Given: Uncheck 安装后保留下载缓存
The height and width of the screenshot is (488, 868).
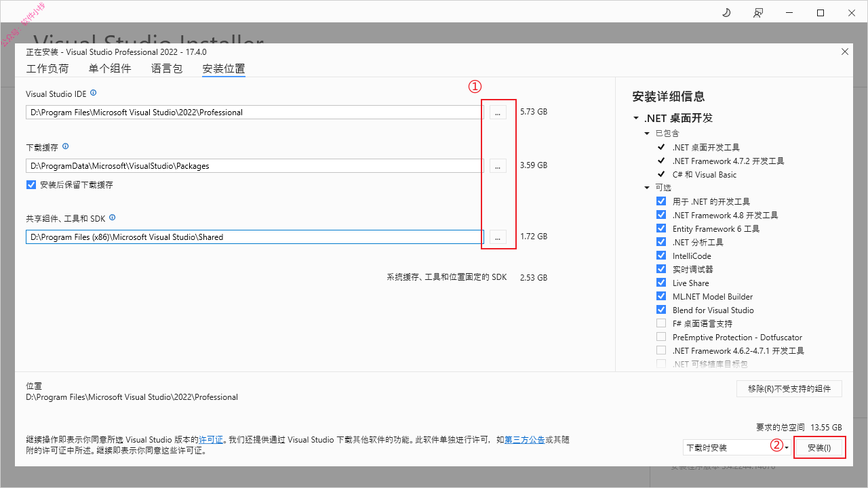Looking at the screenshot, I should [31, 184].
